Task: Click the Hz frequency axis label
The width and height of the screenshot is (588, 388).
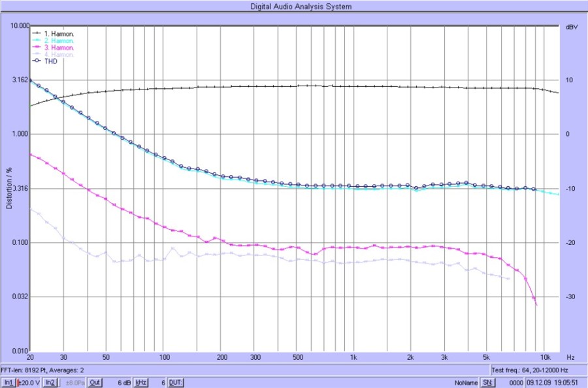Action: point(570,358)
